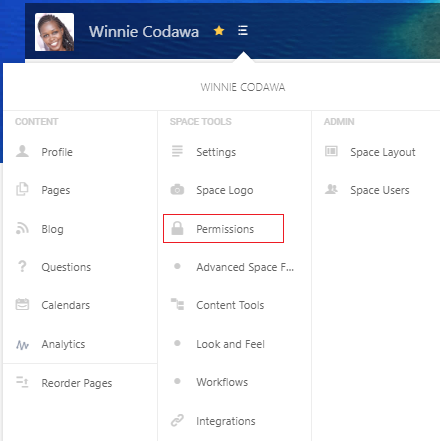This screenshot has height=441, width=440.
Task: Open Settings under Space Tools
Action: 216,152
